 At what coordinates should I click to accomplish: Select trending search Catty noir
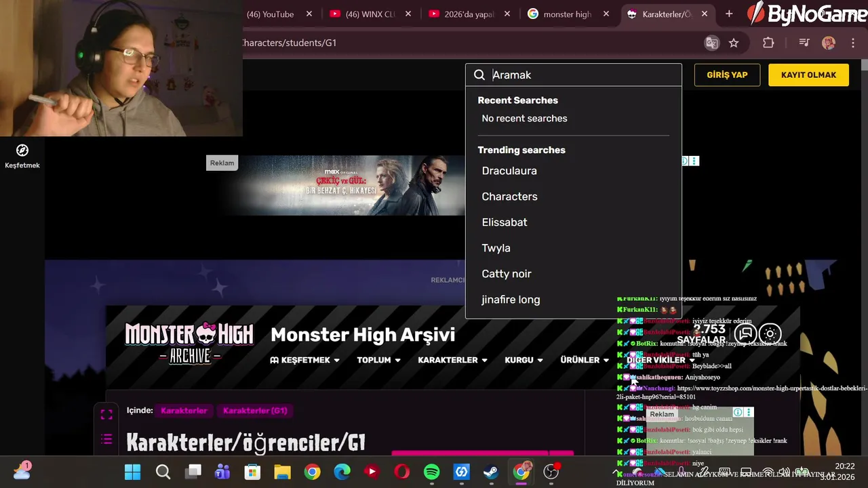coord(507,274)
